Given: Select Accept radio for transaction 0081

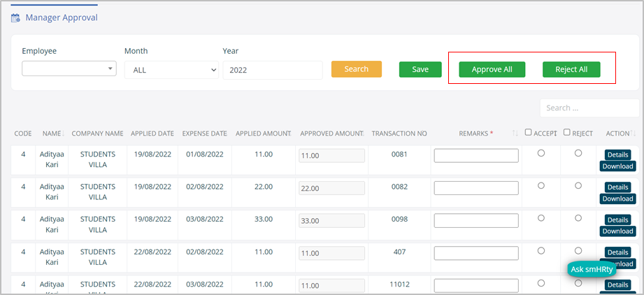Looking at the screenshot, I should coord(541,154).
